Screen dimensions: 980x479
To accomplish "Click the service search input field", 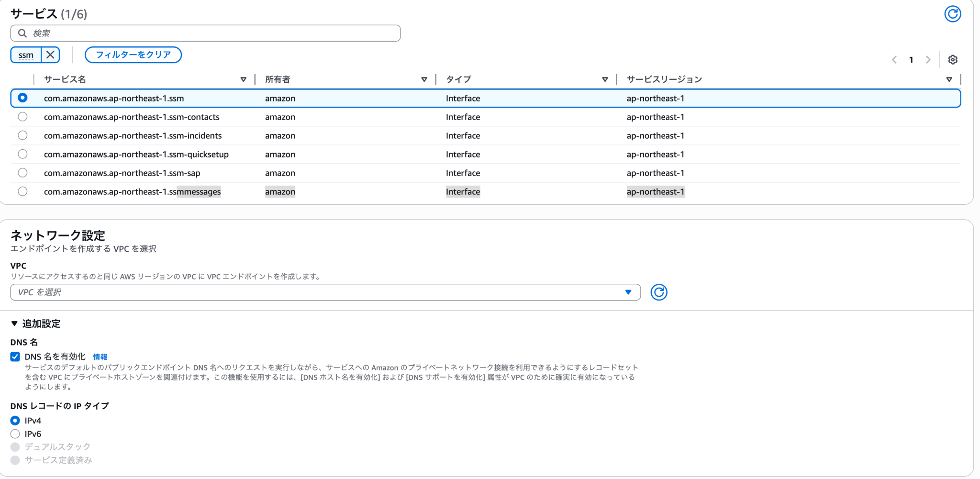I will [x=206, y=33].
